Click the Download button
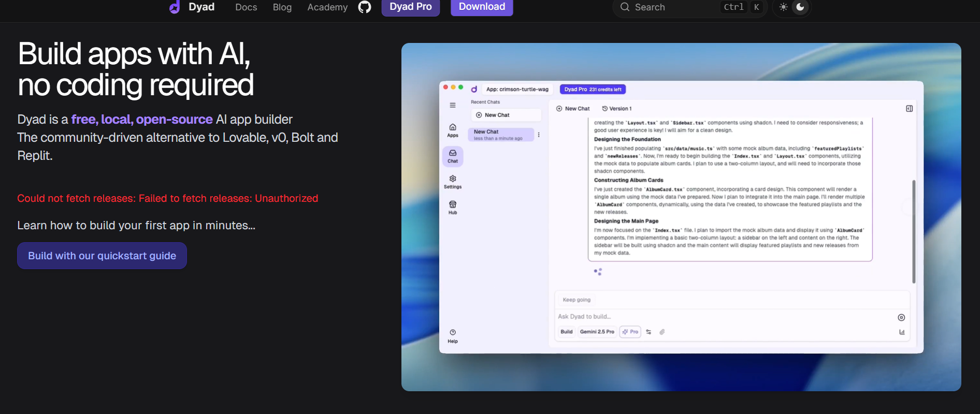This screenshot has height=414, width=980. [x=482, y=7]
